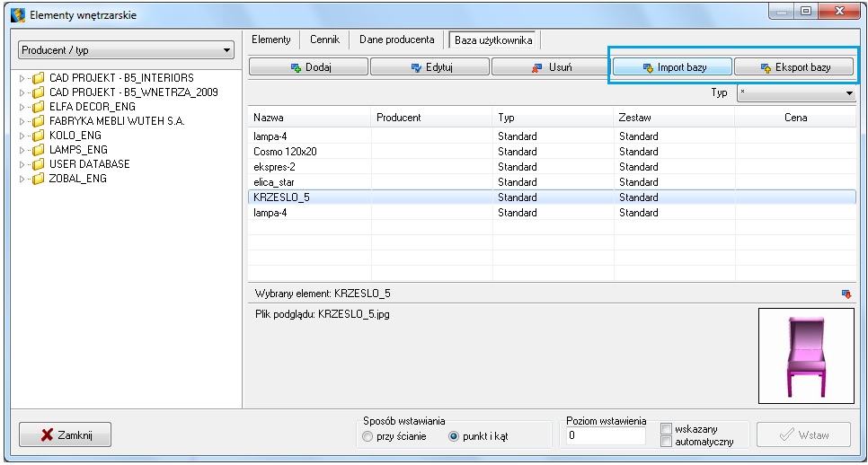Screen dimensions: 868x465
Task: Click the ELFA DECOR_ENG folder icon
Action: [39, 107]
